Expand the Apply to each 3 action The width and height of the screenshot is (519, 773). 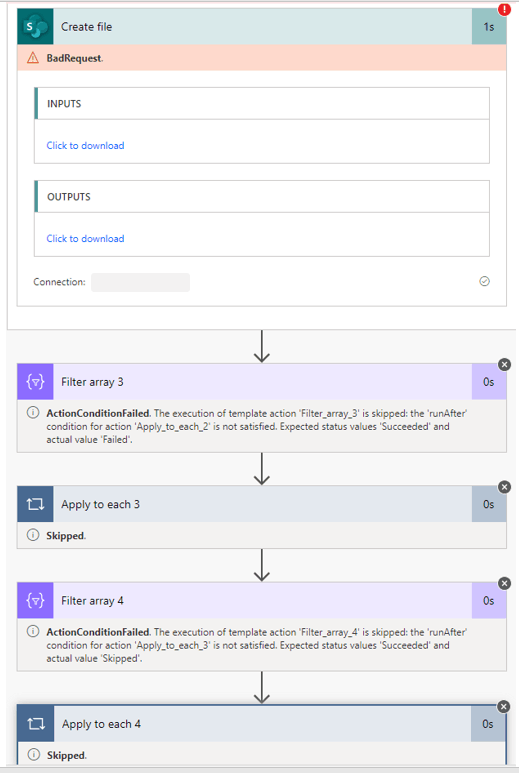(262, 504)
